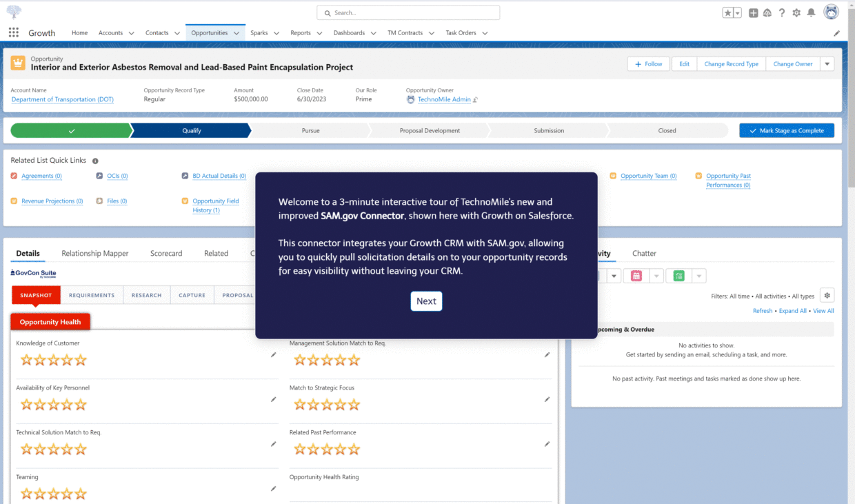
Task: Click the Revenue Projections quick link icon
Action: tap(14, 201)
